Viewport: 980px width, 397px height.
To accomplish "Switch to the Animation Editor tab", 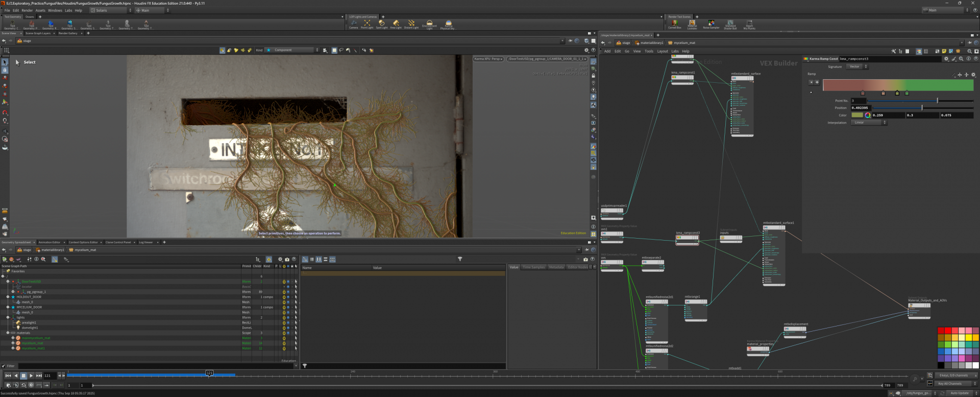I will coord(49,242).
